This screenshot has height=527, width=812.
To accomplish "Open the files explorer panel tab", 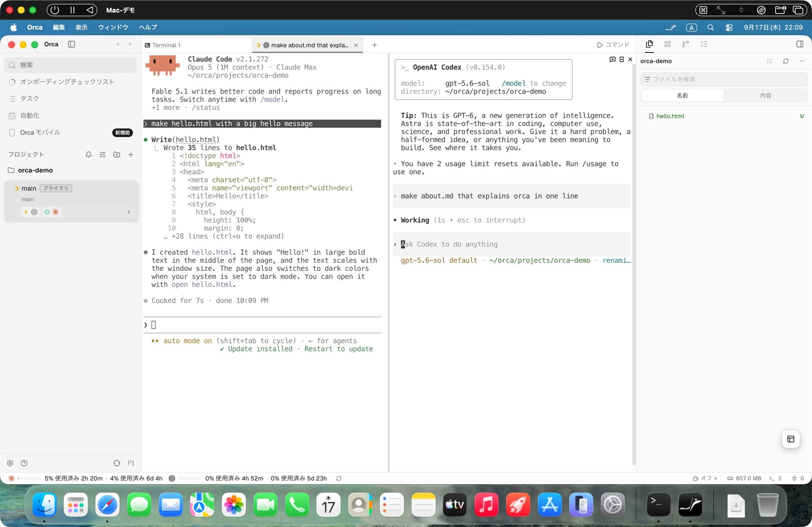I will [x=649, y=44].
